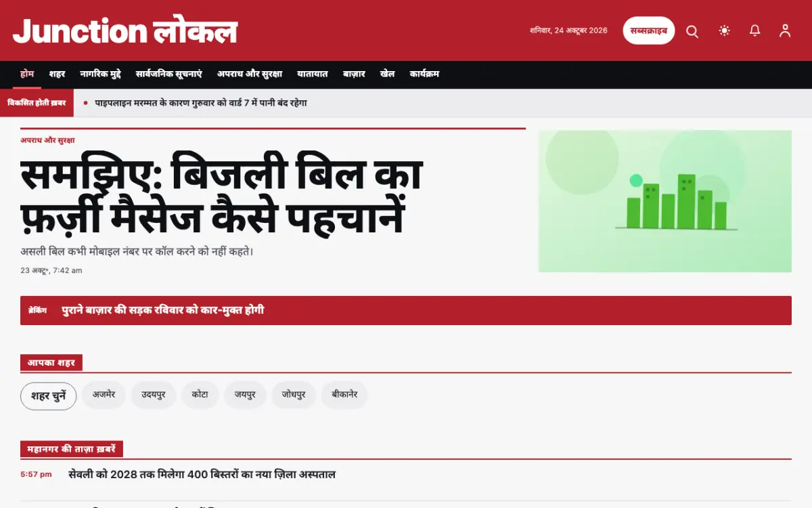This screenshot has height=508, width=812.
Task: Click the शहर चुनें button
Action: [x=49, y=396]
